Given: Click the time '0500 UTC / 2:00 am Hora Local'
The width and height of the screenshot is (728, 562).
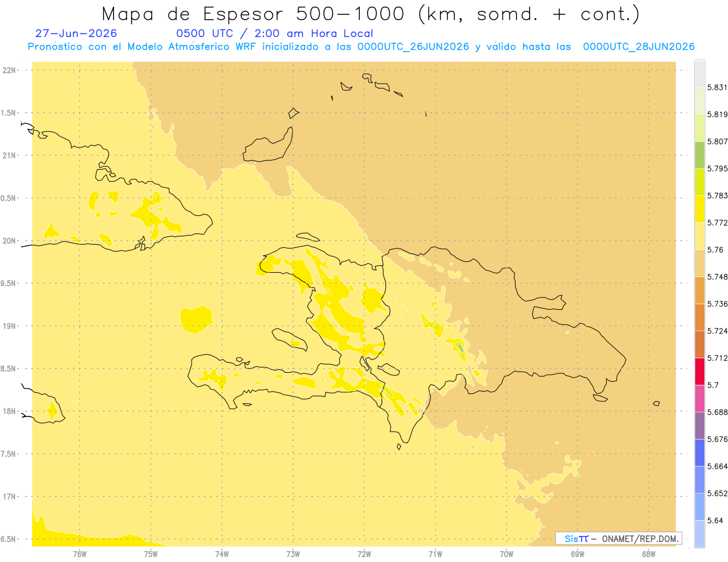Looking at the screenshot, I should 274,33.
